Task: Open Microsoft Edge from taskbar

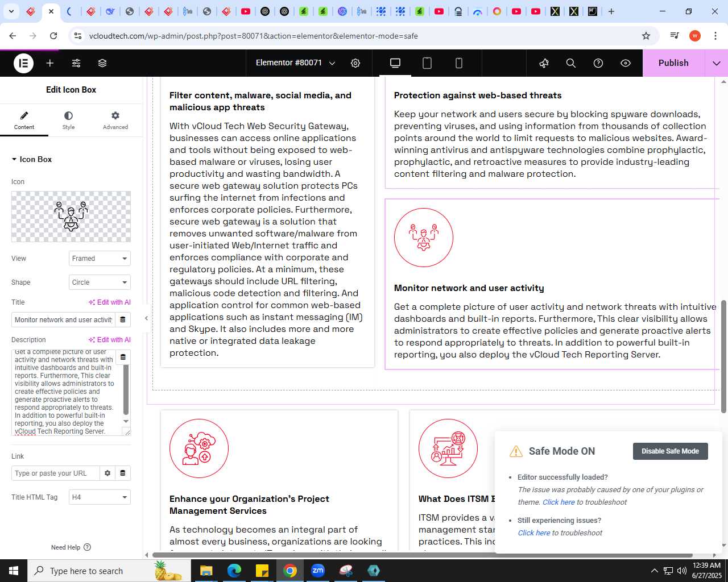Action: tap(234, 571)
